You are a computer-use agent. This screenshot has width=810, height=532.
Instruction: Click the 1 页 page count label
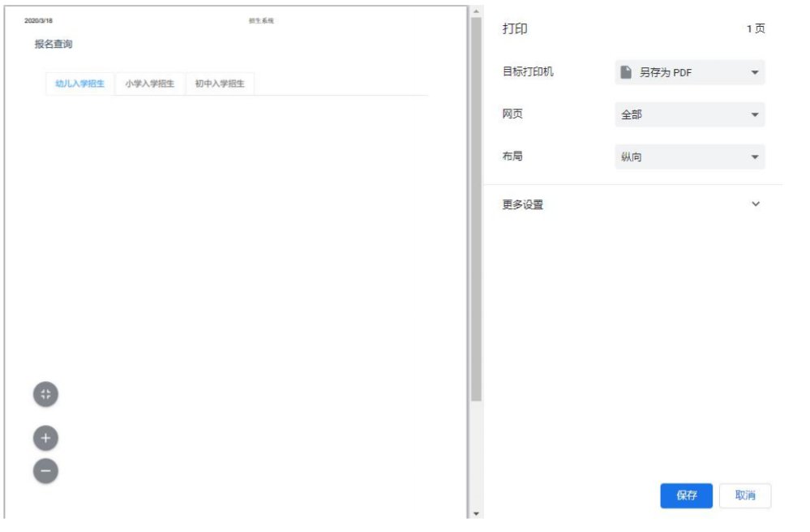point(755,29)
